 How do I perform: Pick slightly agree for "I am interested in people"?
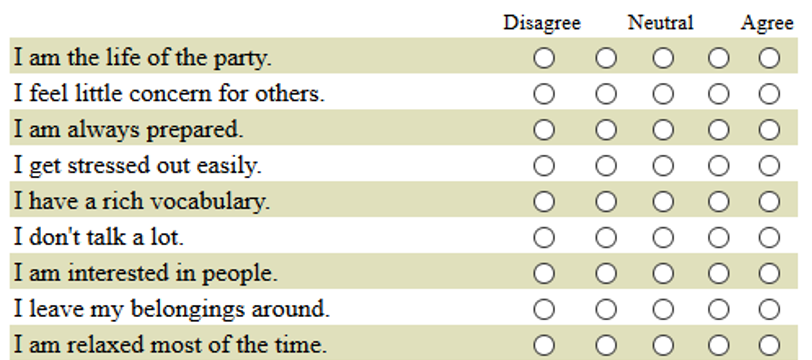pyautogui.click(x=718, y=273)
